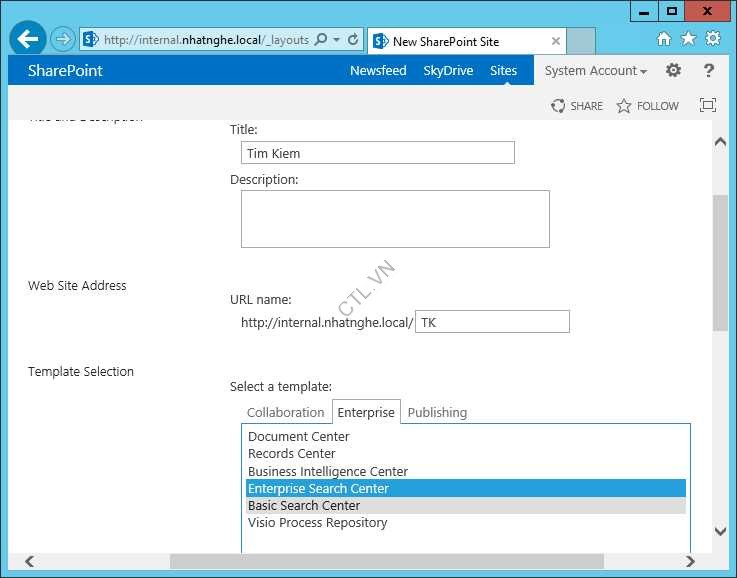Expand the System Account menu
The width and height of the screenshot is (737, 578).
596,70
